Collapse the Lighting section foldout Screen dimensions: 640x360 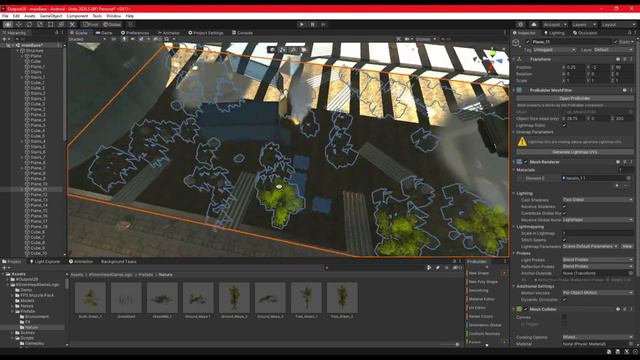[x=514, y=193]
